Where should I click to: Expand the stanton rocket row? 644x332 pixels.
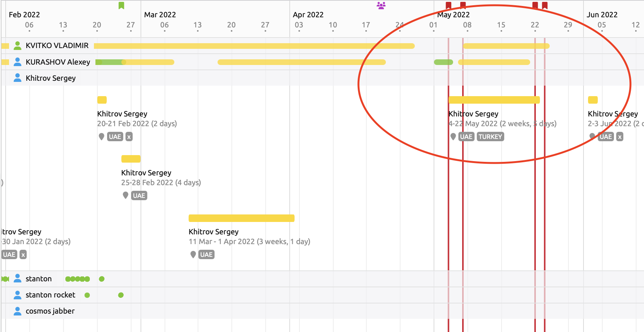coord(50,295)
